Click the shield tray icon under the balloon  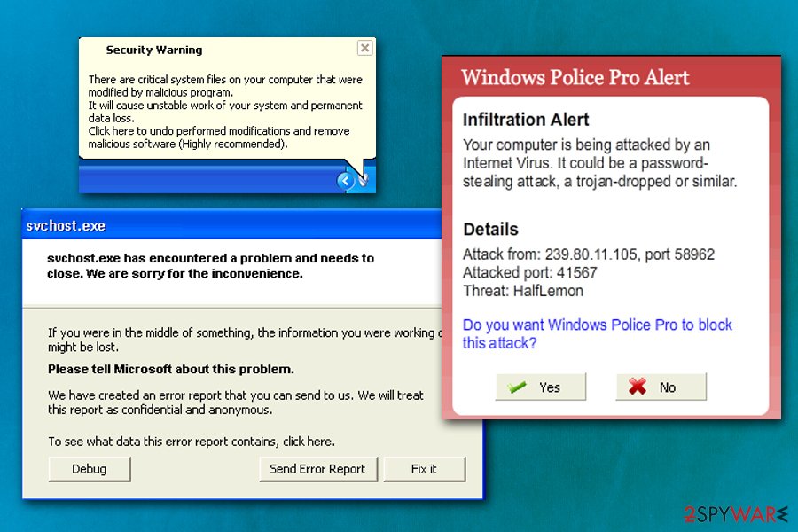coord(364,179)
